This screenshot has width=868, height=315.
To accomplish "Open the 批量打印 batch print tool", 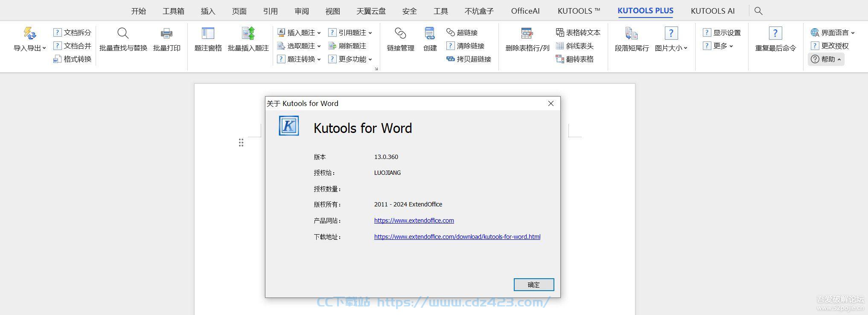I will [x=166, y=39].
